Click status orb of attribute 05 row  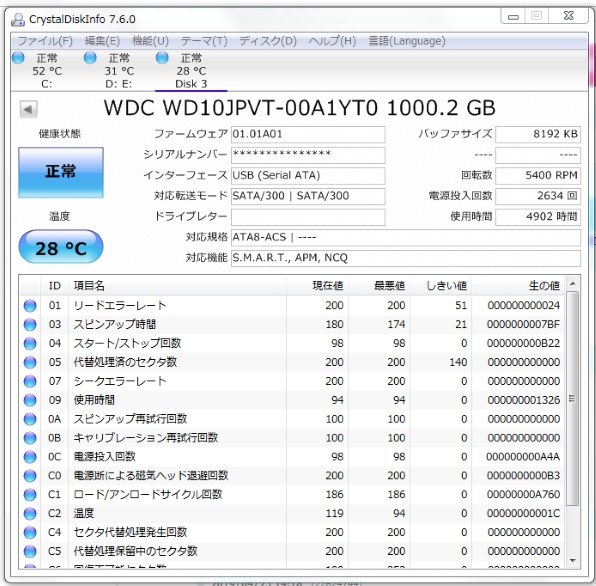pyautogui.click(x=30, y=362)
